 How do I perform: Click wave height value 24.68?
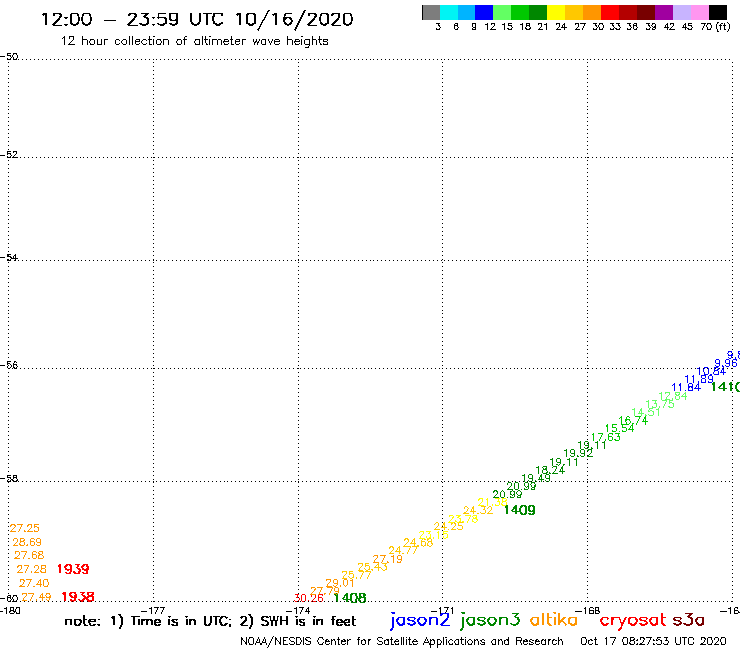tap(418, 543)
